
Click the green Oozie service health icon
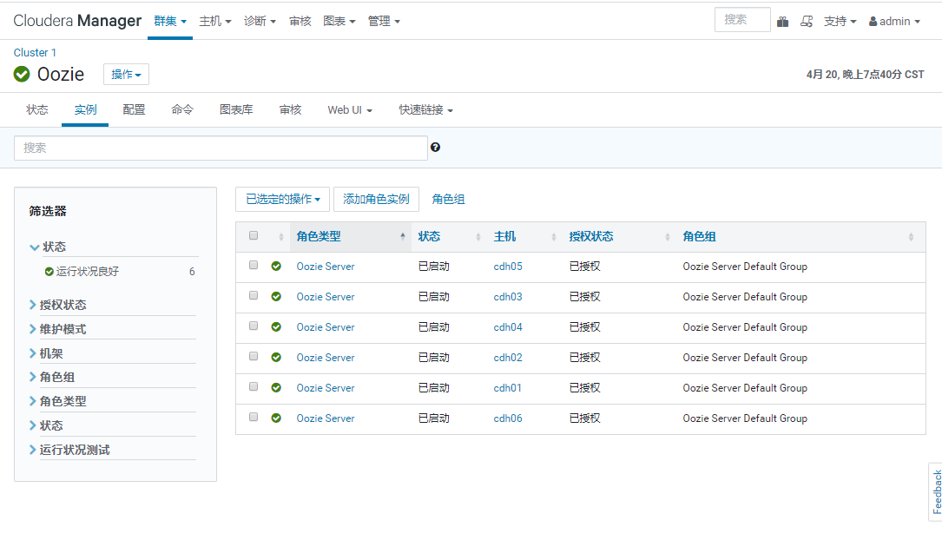coord(22,74)
